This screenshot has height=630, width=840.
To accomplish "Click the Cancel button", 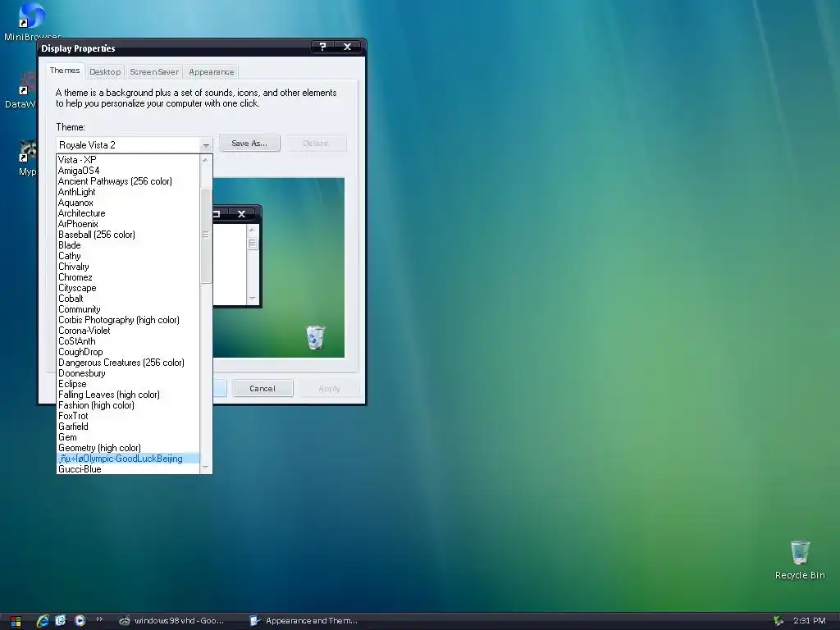I will click(262, 388).
